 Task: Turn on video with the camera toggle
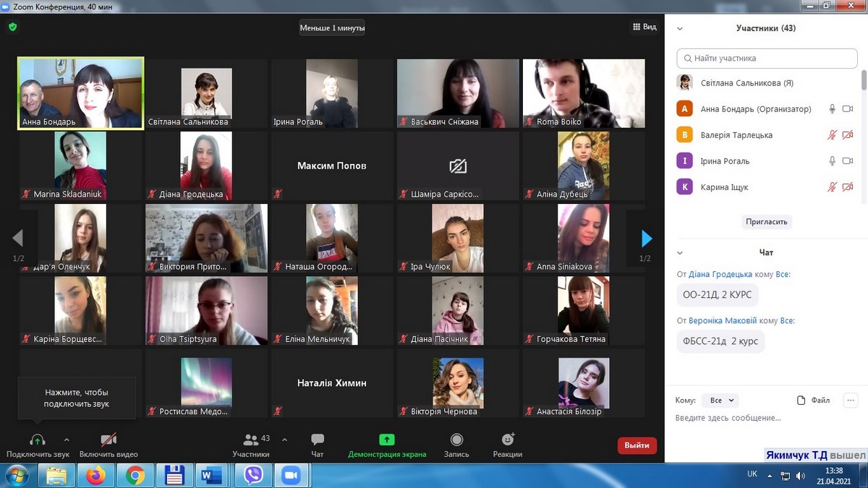click(x=109, y=440)
